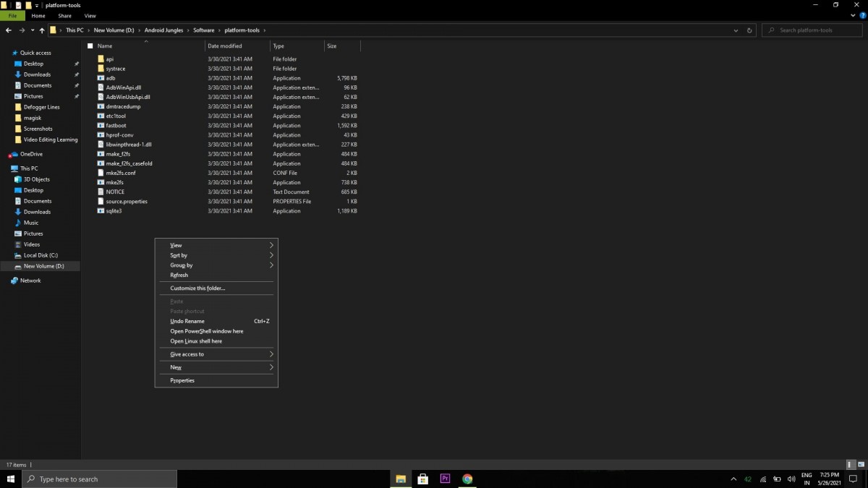Image resolution: width=868 pixels, height=488 pixels.
Task: Open Microsoft Store from the taskbar
Action: (423, 479)
